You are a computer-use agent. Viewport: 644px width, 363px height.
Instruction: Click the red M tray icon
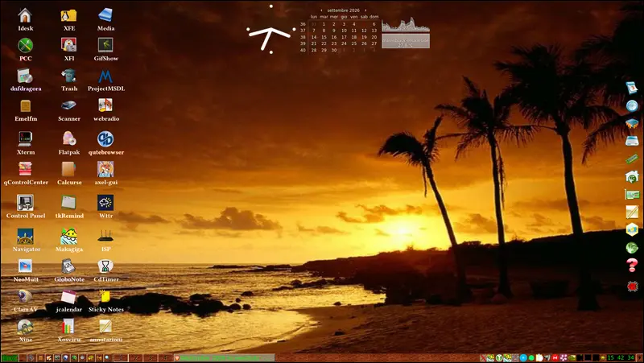(x=555, y=357)
